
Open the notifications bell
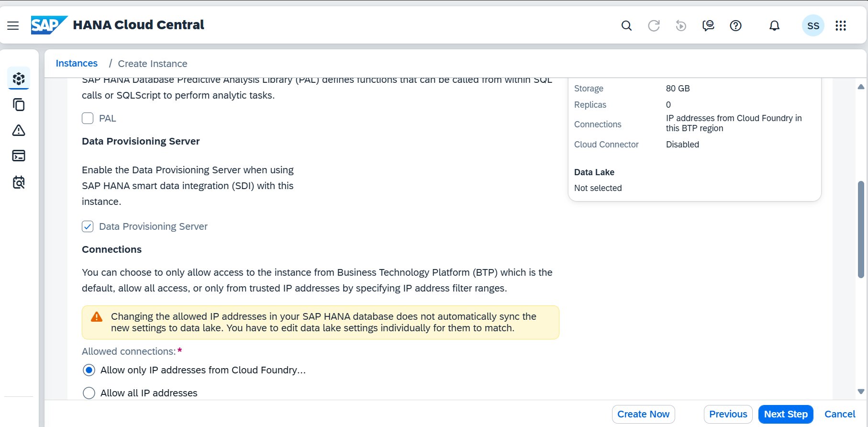[774, 26]
